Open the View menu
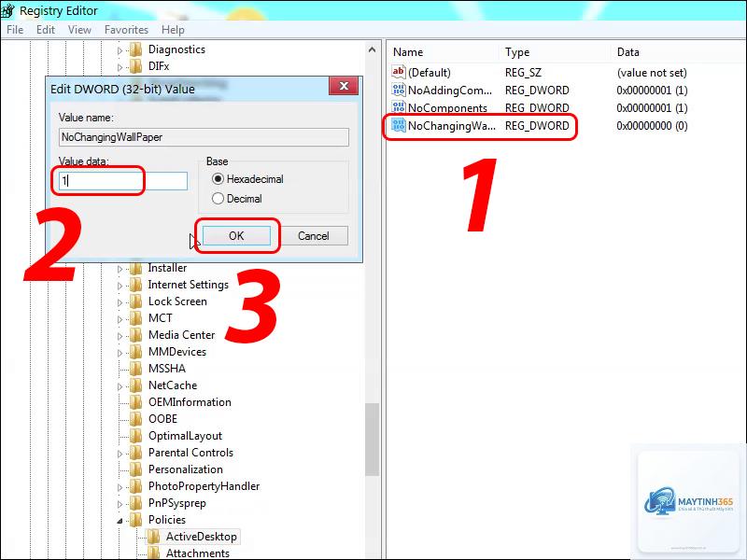The image size is (747, 560). pos(79,30)
